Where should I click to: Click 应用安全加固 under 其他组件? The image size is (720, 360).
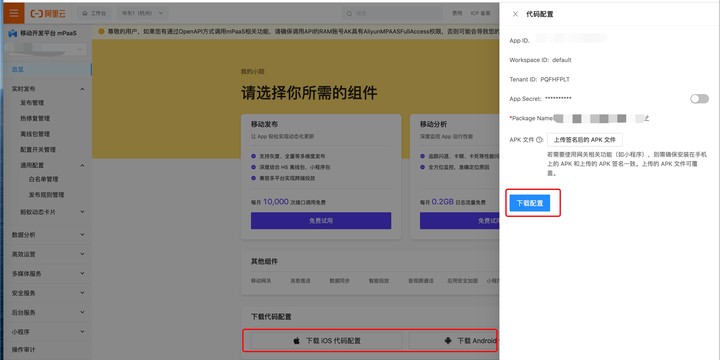(x=463, y=281)
